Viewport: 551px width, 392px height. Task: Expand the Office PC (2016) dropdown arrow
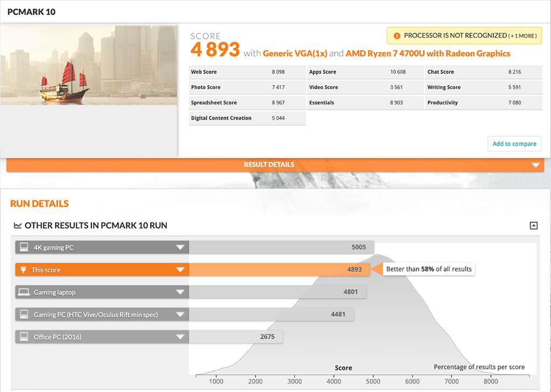[180, 337]
